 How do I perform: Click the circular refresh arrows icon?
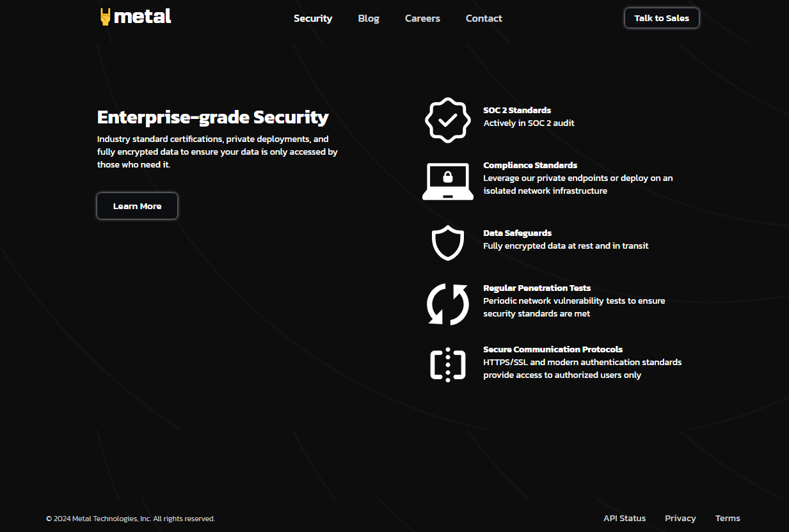[x=448, y=304]
